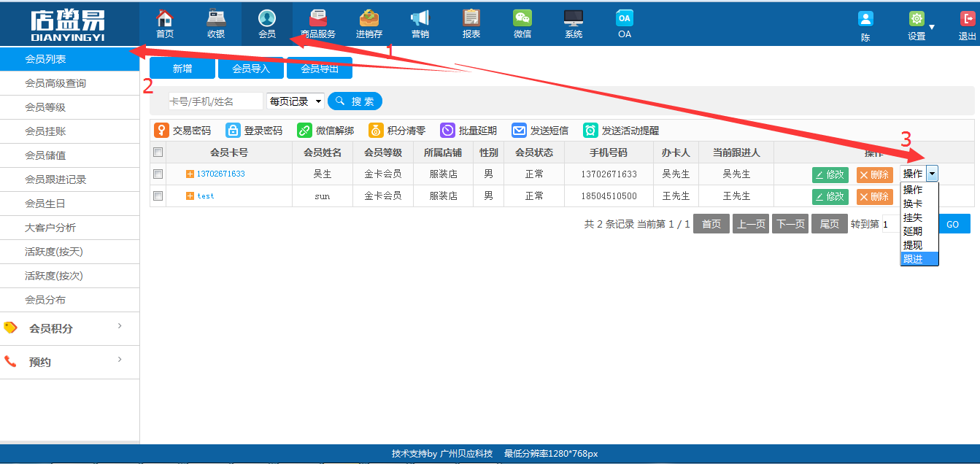This screenshot has width=980, height=464.
Task: Open the 每页记录 records-per-page dropdown
Action: click(296, 101)
